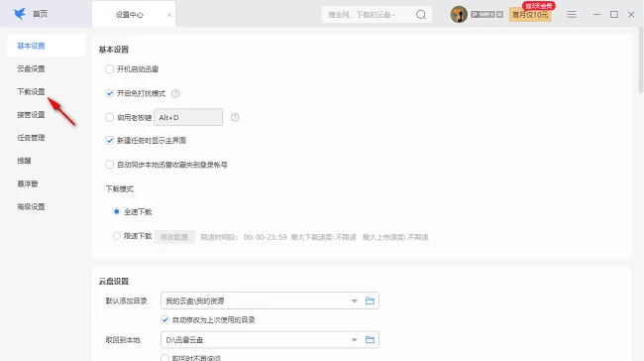
Task: Click folder icon for 取回到本地 path
Action: pyautogui.click(x=370, y=340)
